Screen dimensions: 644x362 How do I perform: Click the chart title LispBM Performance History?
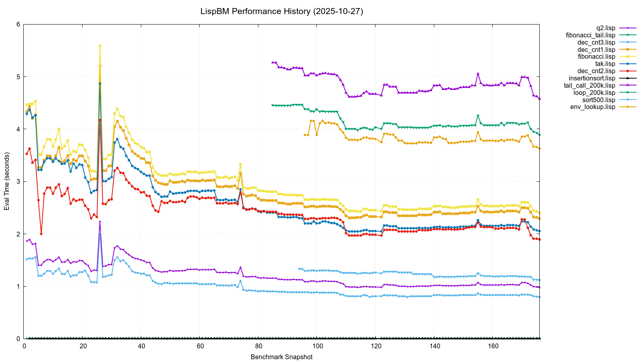pyautogui.click(x=282, y=12)
